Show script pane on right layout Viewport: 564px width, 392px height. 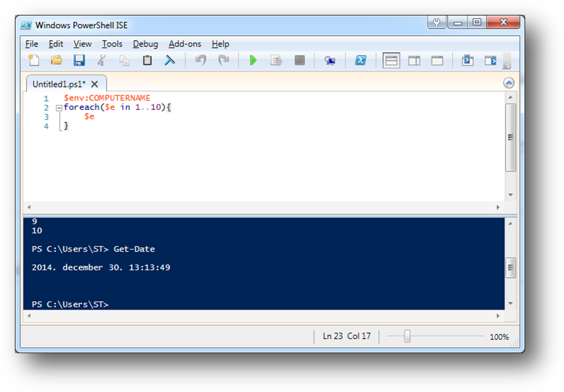tap(414, 61)
